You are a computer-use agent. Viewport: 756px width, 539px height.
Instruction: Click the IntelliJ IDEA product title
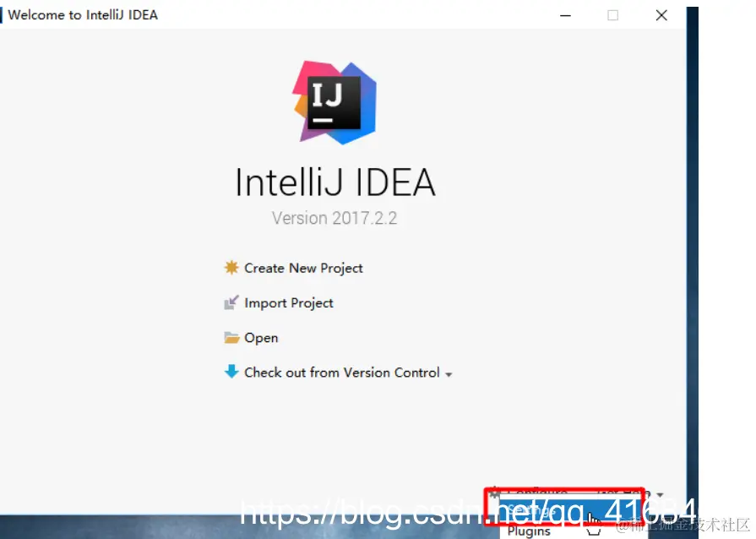point(335,182)
